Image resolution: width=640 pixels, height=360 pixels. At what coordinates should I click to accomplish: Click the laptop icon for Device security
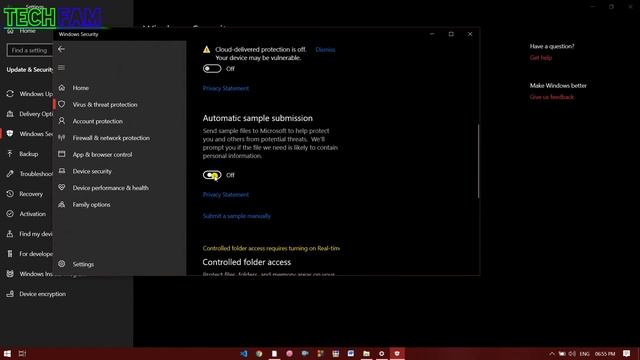pyautogui.click(x=62, y=171)
